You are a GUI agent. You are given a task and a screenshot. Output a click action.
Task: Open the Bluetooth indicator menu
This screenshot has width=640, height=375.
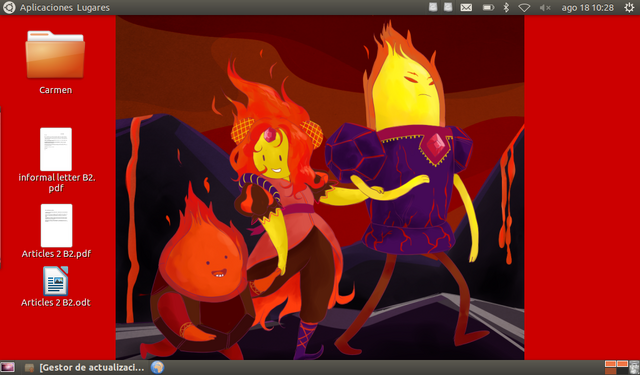point(506,7)
